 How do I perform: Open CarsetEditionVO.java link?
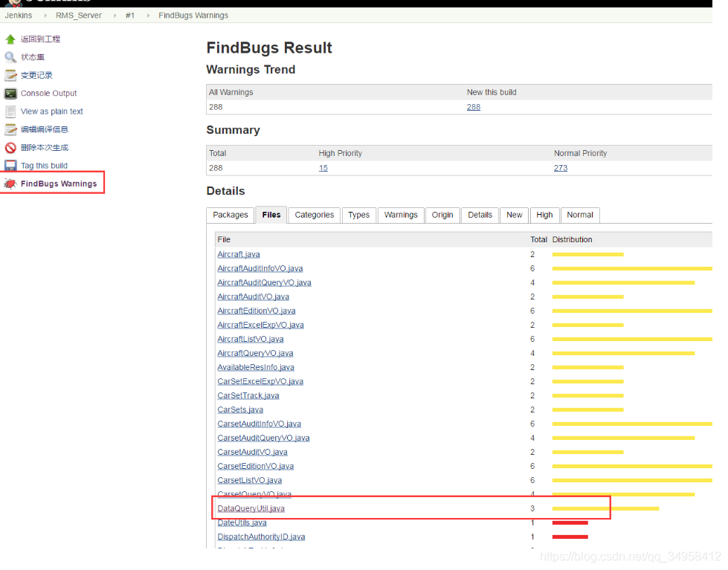coord(255,466)
